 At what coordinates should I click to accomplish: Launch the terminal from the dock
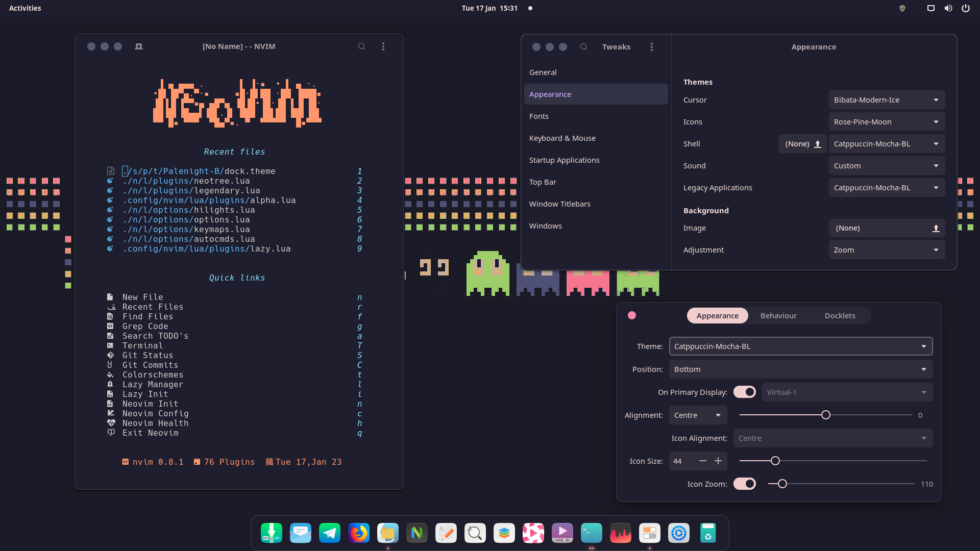(x=592, y=533)
